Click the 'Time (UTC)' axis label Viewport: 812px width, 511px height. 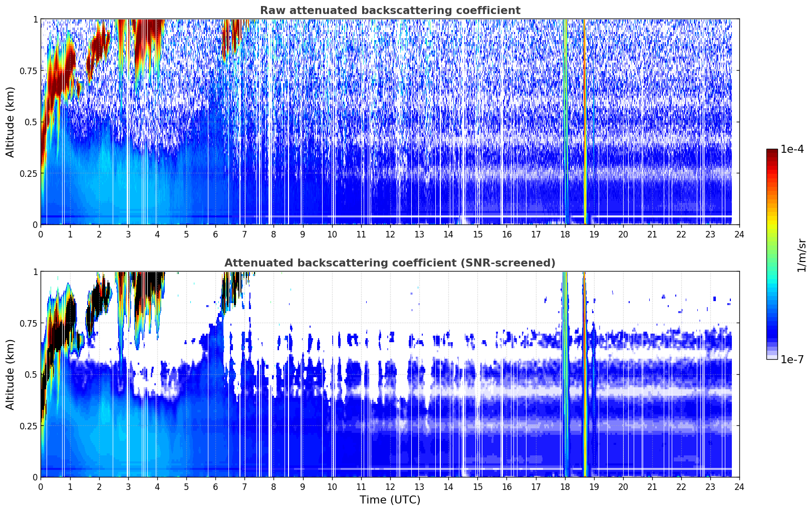click(x=390, y=500)
